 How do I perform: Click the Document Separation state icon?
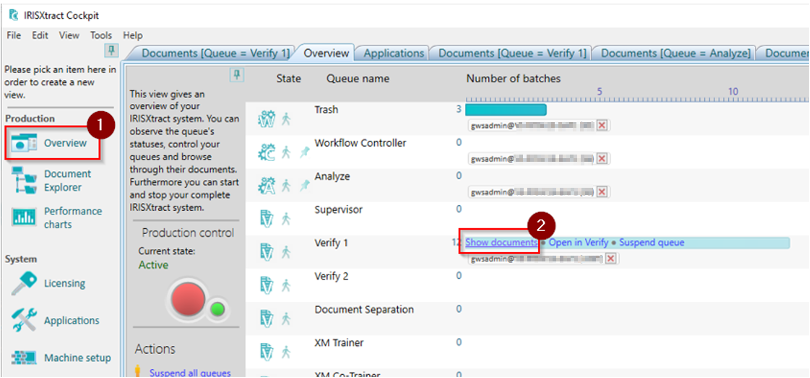coord(266,318)
